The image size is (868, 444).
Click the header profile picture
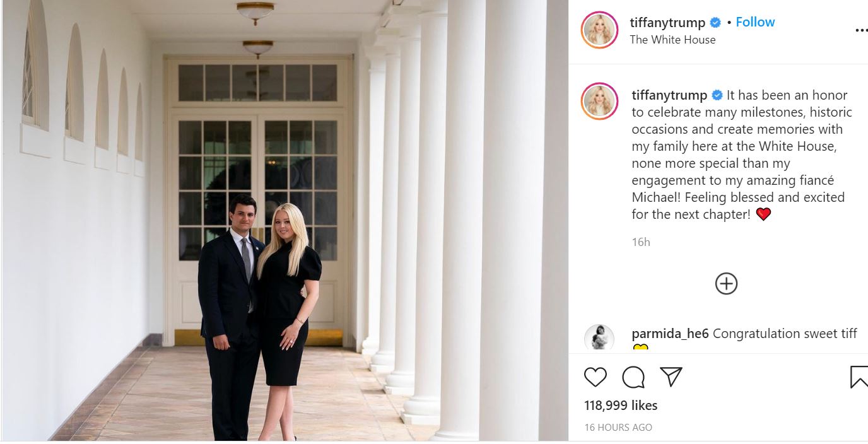(x=599, y=30)
